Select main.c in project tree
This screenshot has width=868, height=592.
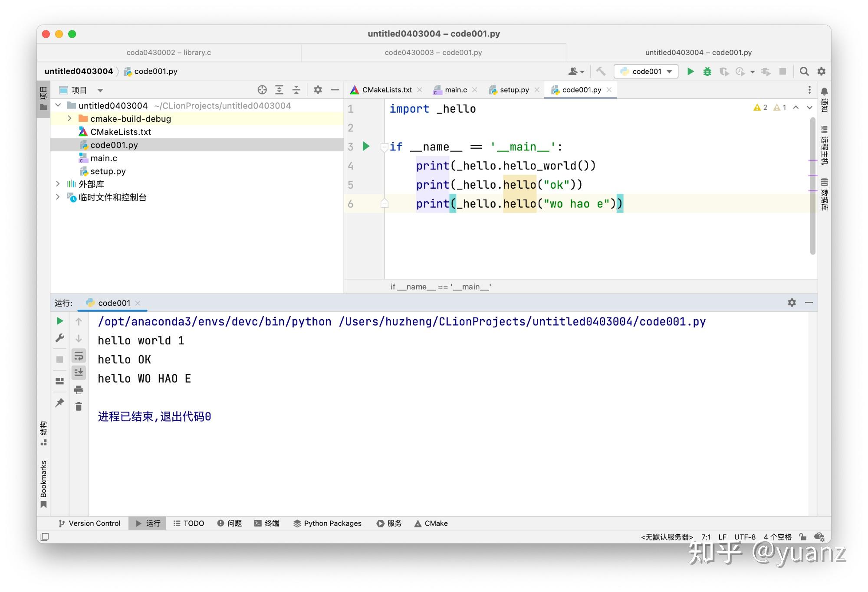(x=104, y=158)
